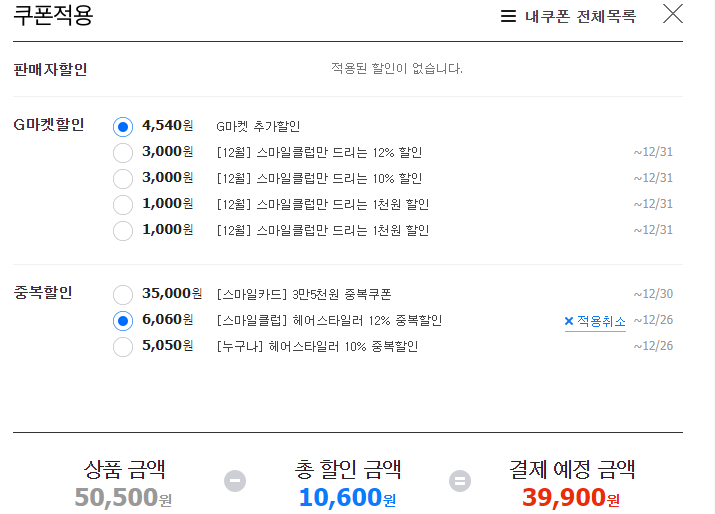The image size is (715, 514).
Task: Click the 10,600원 total discount amount
Action: [x=347, y=497]
